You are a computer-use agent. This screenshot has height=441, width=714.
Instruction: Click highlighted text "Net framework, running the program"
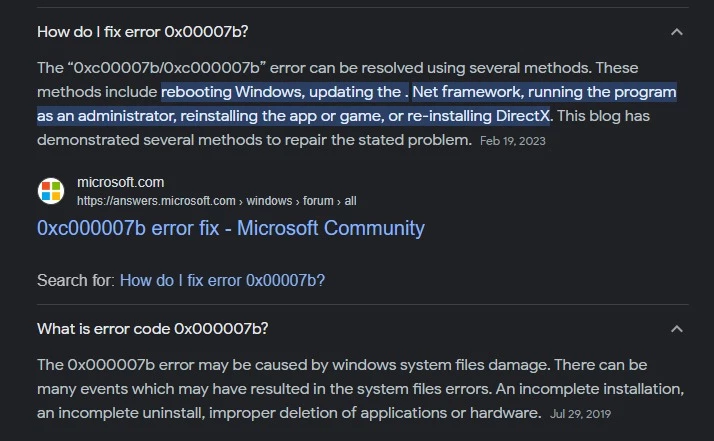[x=544, y=92]
